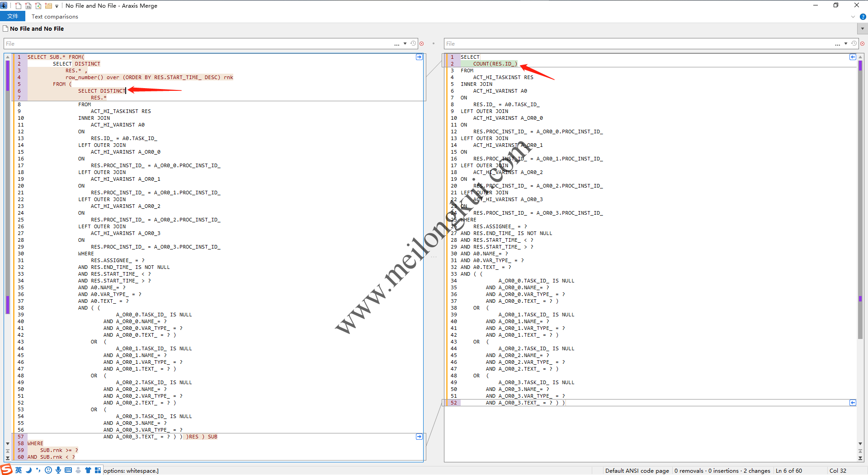
Task: Open the Sogou toolbox grid icon
Action: click(x=98, y=470)
